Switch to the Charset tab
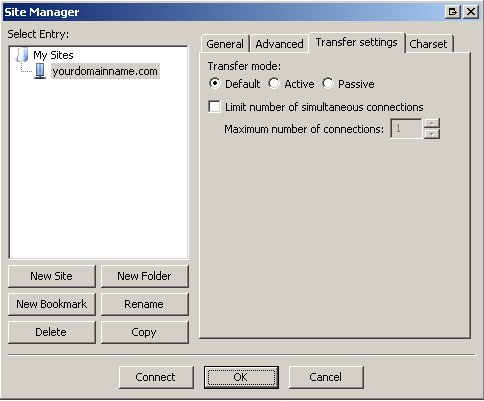Image resolution: width=484 pixels, height=401 pixels. 428,44
